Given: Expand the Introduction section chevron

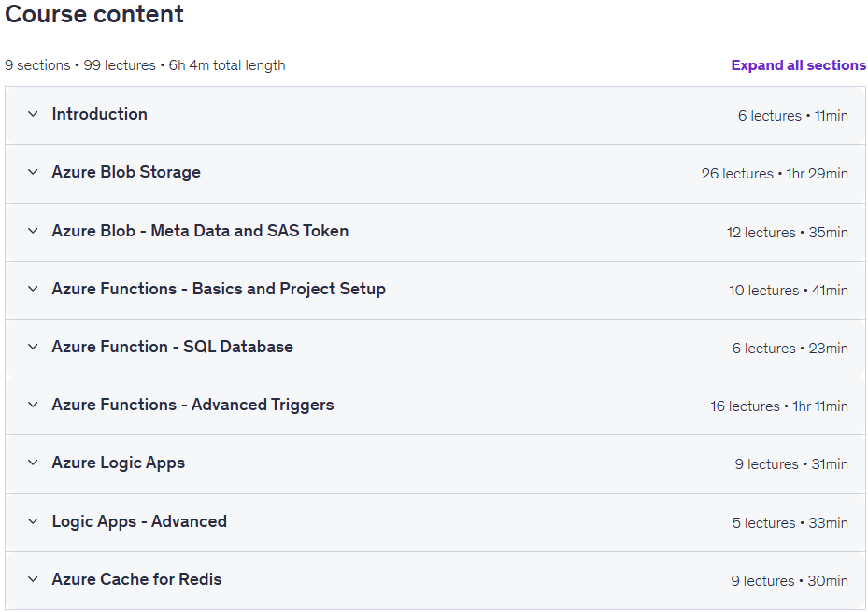Looking at the screenshot, I should pos(34,114).
